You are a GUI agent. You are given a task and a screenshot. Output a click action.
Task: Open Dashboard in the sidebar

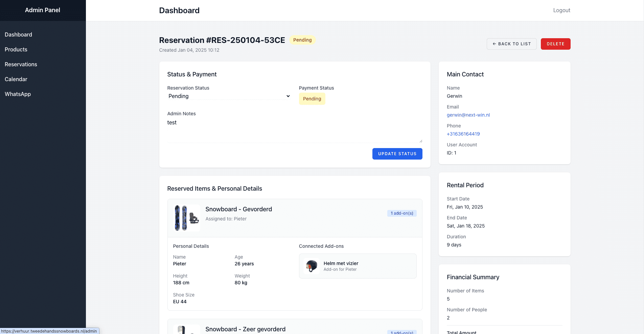click(18, 34)
